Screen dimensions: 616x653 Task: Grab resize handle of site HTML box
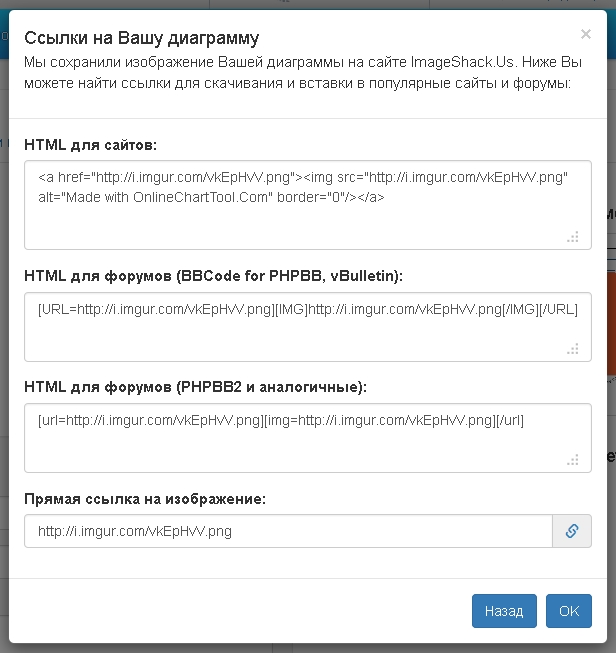[x=573, y=237]
